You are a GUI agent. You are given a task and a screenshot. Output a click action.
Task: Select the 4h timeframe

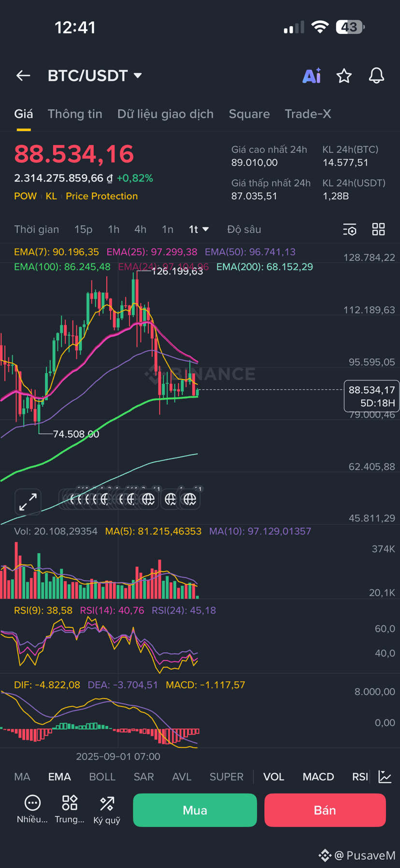(x=140, y=229)
